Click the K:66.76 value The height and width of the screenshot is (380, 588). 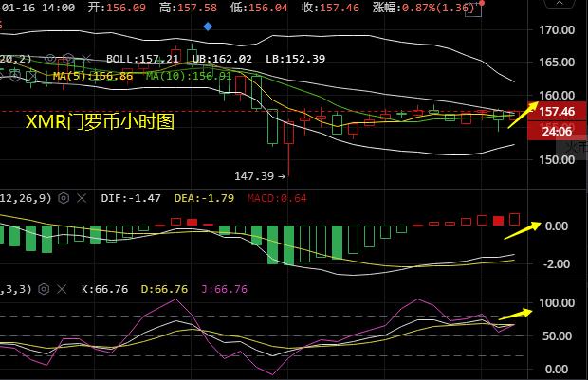click(105, 289)
